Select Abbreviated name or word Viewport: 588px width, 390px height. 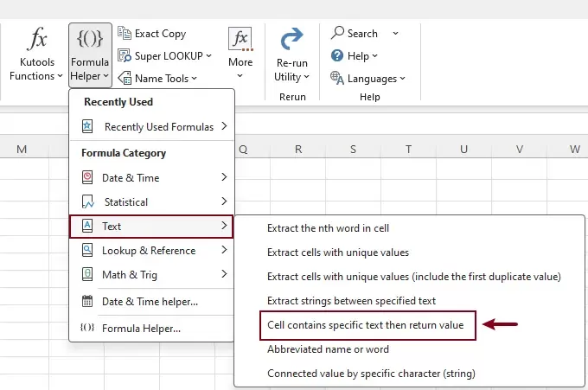tap(328, 349)
